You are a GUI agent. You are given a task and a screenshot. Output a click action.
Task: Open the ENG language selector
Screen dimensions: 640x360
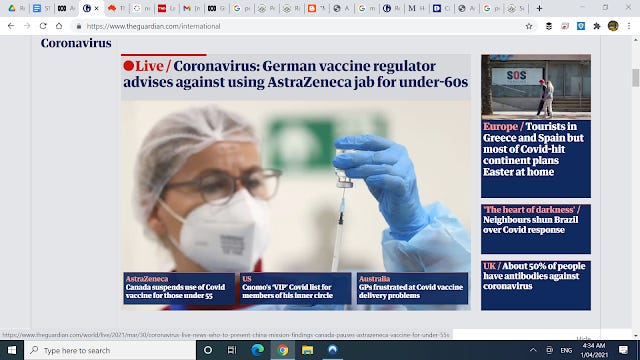pos(566,350)
